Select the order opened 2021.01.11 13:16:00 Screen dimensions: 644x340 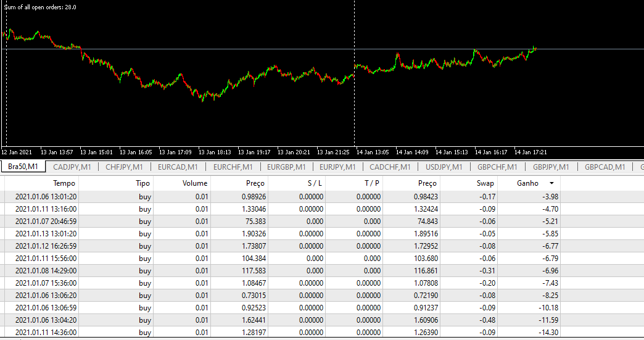(283, 209)
